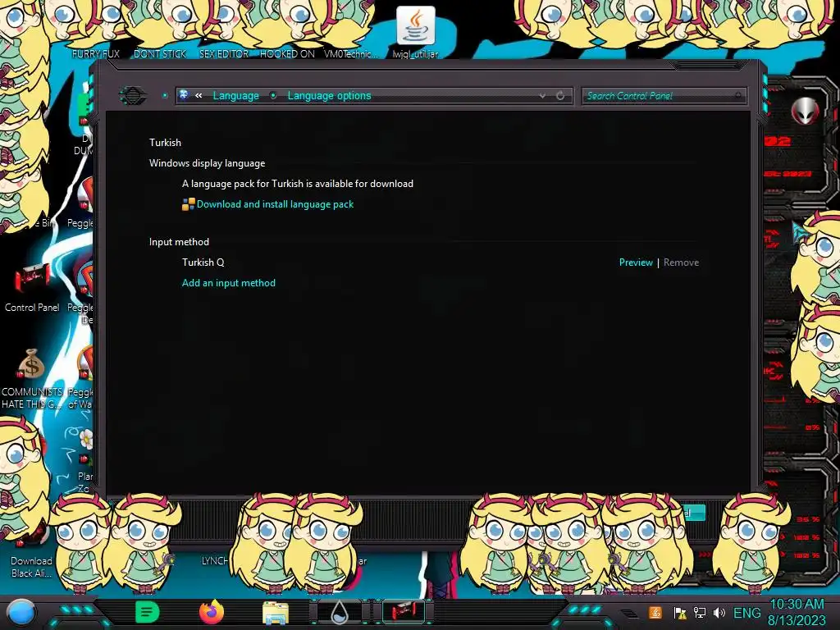
Task: Click the greyed Remove link for Turkish Q
Action: pyautogui.click(x=681, y=262)
